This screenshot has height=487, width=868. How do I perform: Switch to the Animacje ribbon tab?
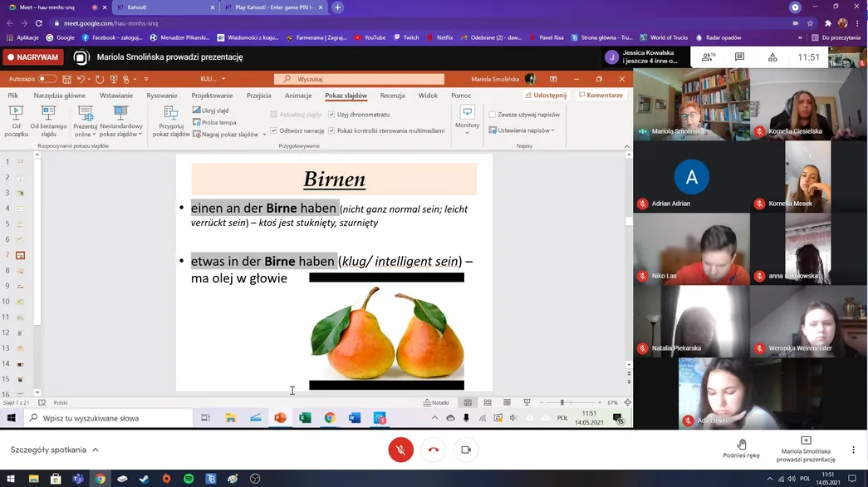[x=298, y=96]
